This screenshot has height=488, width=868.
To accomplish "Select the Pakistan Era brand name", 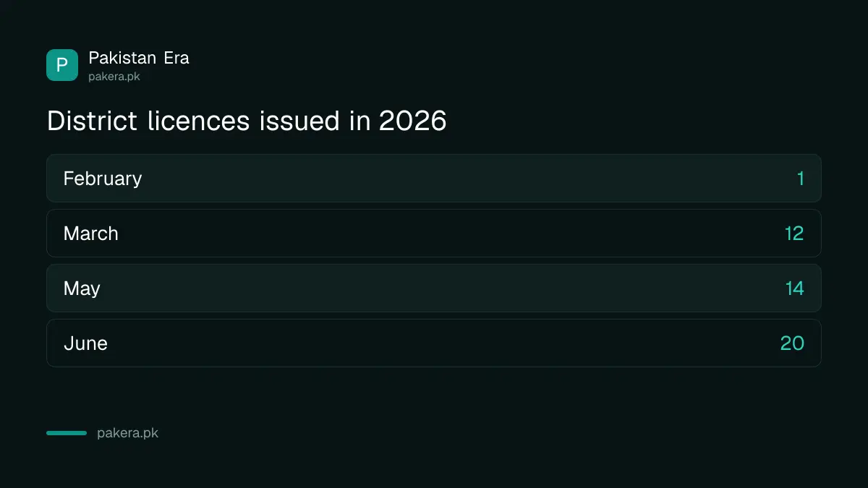I will (139, 58).
